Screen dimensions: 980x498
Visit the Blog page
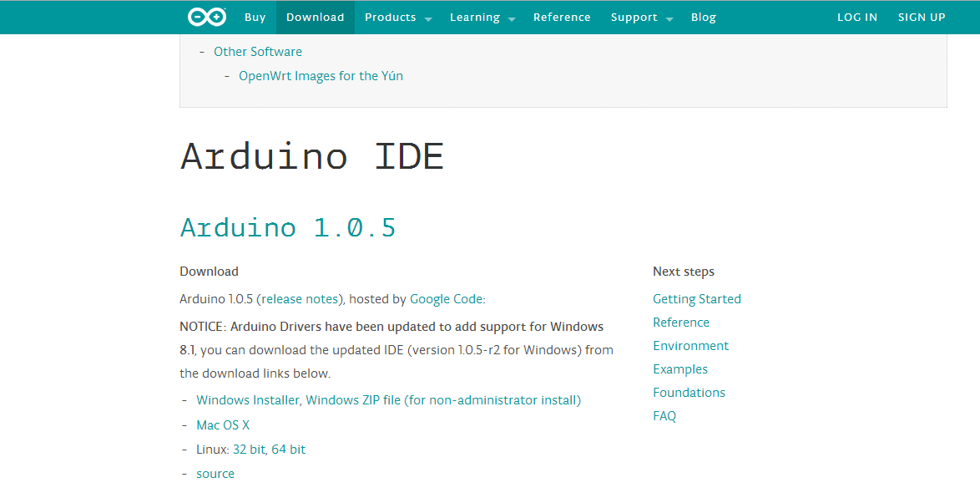coord(704,18)
